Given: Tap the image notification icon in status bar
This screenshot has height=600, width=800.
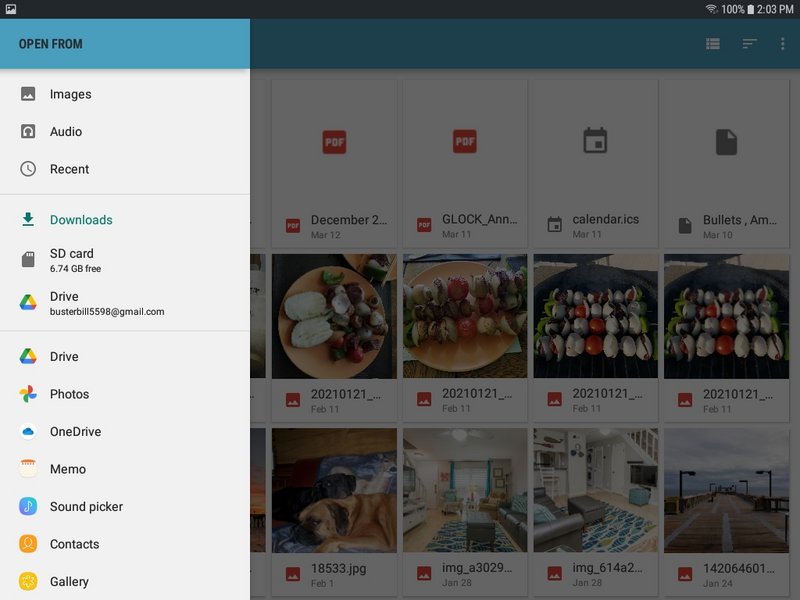Looking at the screenshot, I should point(11,9).
